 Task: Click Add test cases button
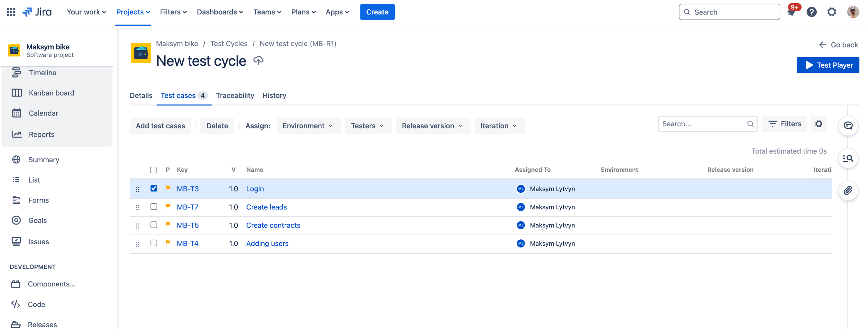[160, 126]
